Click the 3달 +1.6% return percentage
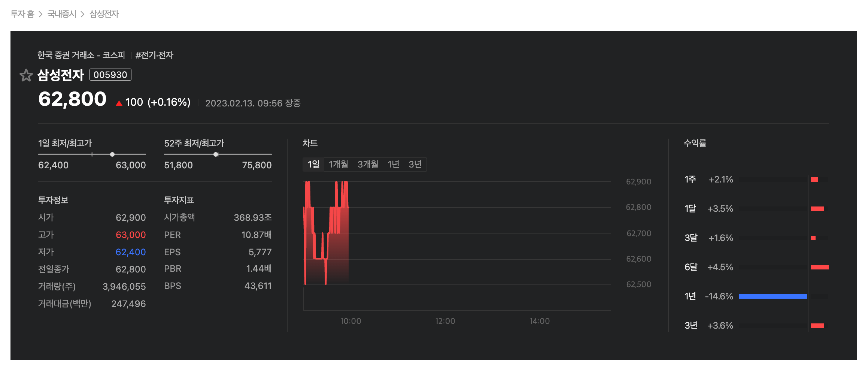The width and height of the screenshot is (868, 374). [721, 238]
